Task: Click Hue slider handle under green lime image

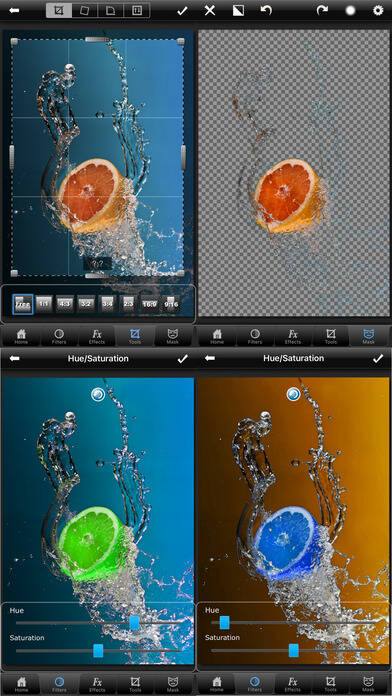Action: [135, 623]
